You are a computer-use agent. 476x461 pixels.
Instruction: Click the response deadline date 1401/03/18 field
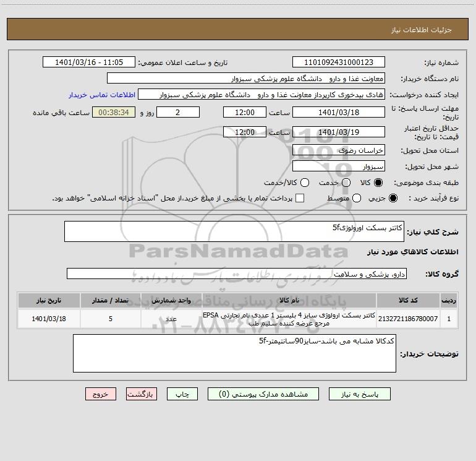[x=339, y=112]
